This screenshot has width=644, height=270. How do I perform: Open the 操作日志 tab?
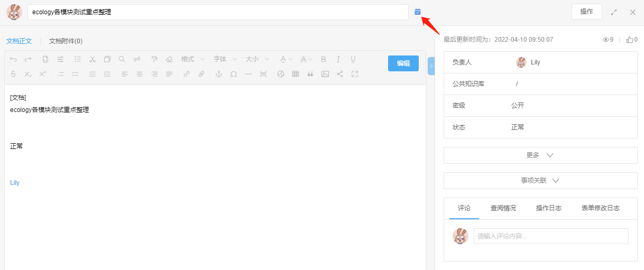[x=548, y=208]
